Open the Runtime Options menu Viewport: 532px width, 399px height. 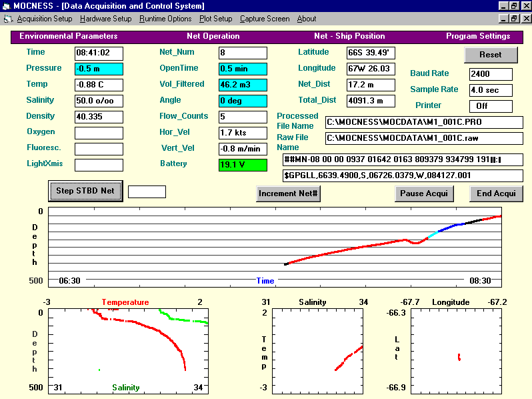click(165, 19)
